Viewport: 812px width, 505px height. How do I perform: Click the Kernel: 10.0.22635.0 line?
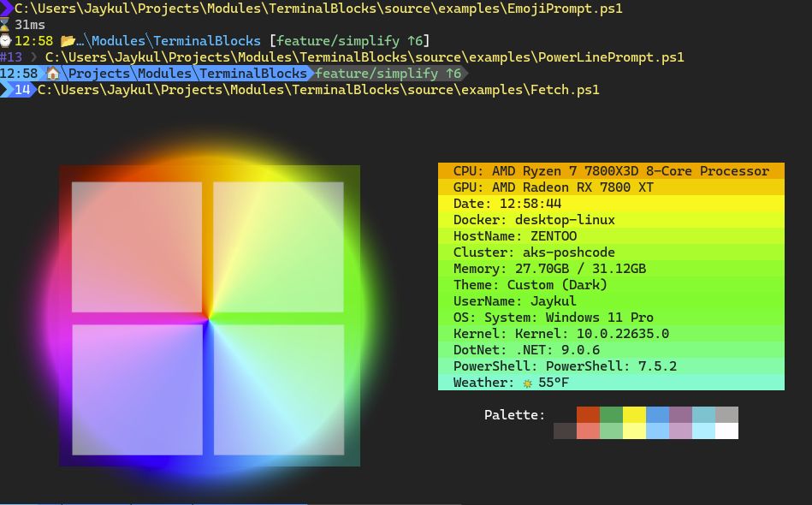pyautogui.click(x=611, y=334)
